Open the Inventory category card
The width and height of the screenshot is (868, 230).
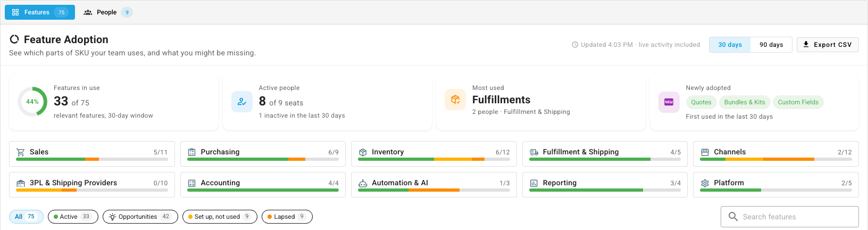[434, 154]
